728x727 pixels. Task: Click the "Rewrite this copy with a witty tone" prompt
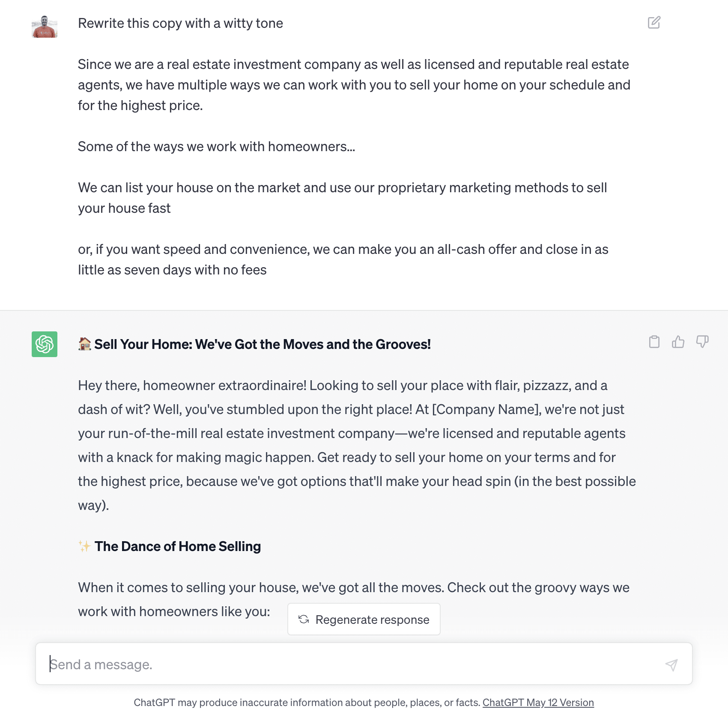[x=180, y=23]
